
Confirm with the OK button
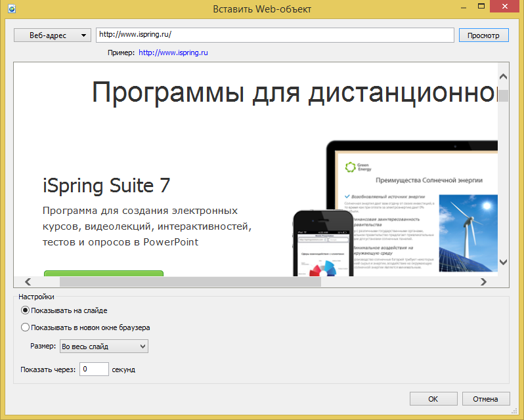point(433,399)
